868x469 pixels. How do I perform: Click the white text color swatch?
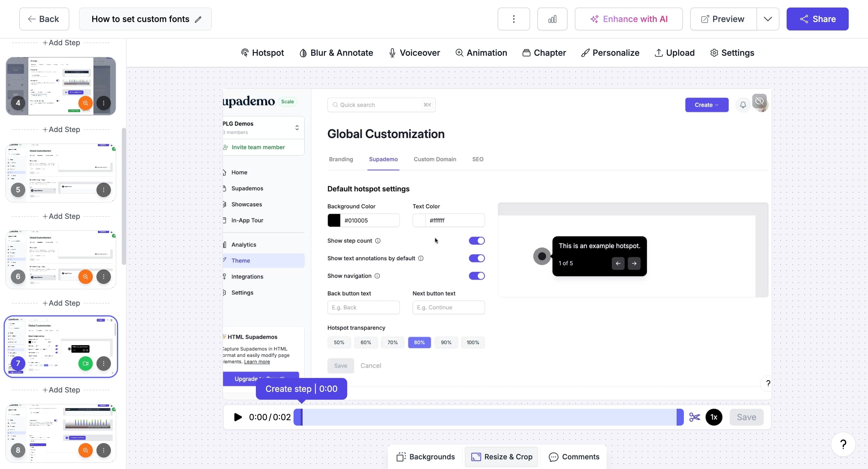(419, 221)
